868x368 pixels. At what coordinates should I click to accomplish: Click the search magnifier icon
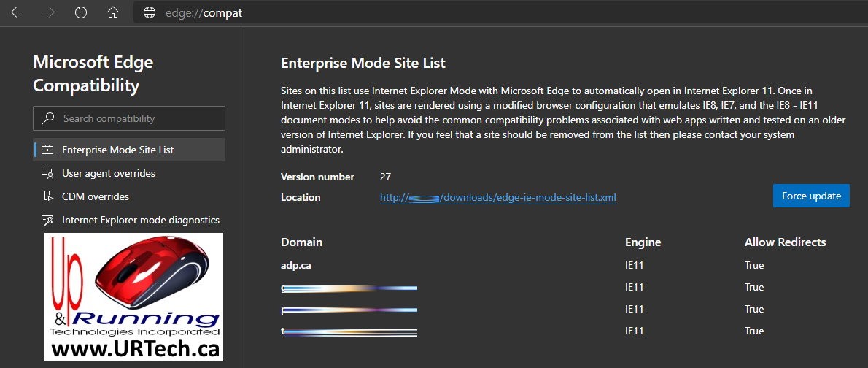48,118
